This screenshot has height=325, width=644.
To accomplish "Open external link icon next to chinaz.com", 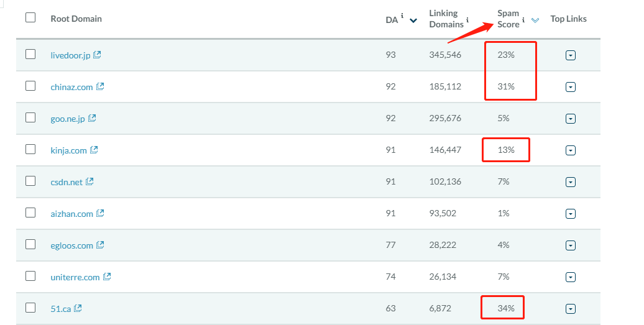I will pyautogui.click(x=100, y=86).
